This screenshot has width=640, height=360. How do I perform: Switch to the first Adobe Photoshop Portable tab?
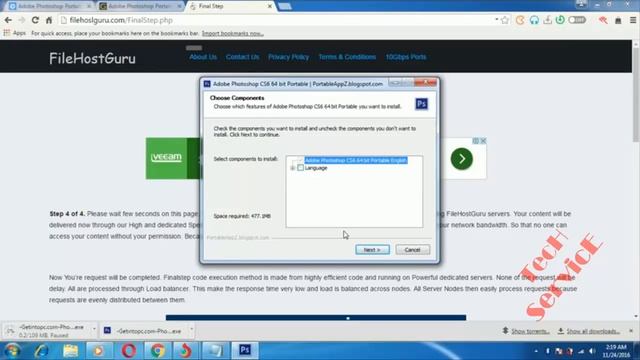tap(49, 6)
